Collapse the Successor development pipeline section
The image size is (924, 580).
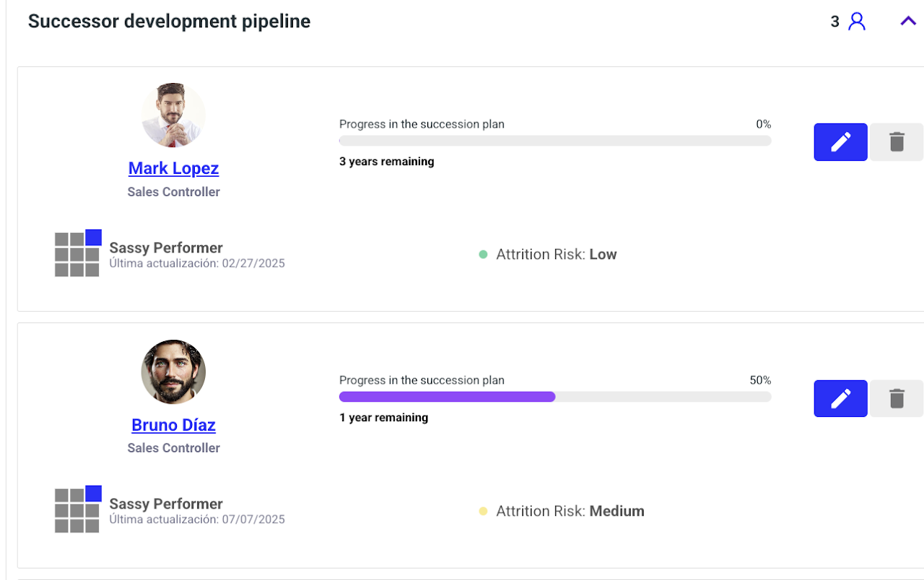(907, 22)
